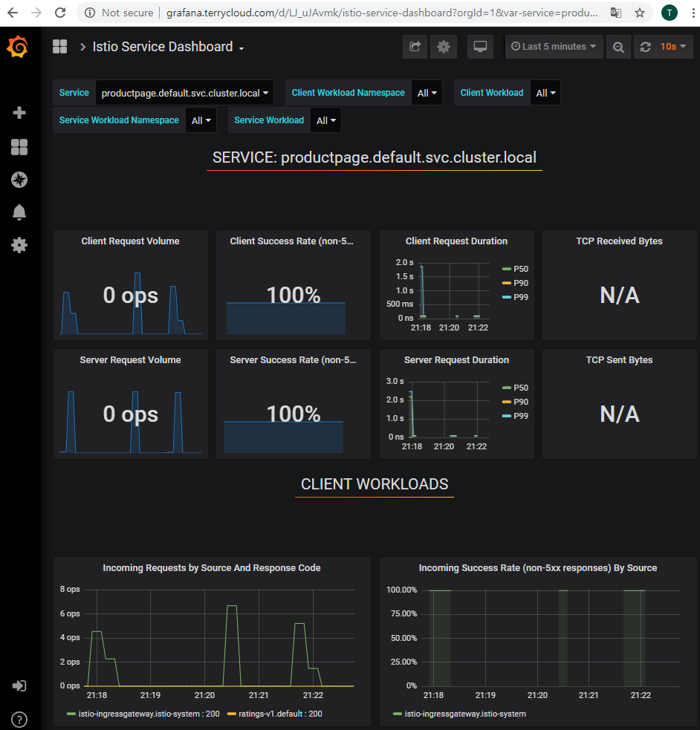
Task: Open the Server Request Volume panel title menu
Action: (130, 359)
